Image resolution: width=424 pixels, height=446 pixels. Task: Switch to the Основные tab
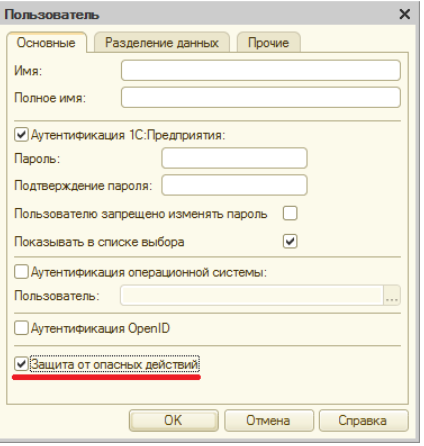click(x=46, y=43)
